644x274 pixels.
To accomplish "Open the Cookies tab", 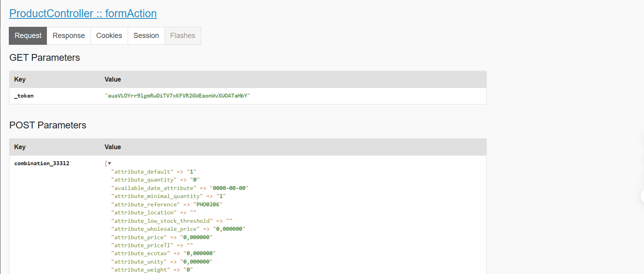I will (x=109, y=36).
